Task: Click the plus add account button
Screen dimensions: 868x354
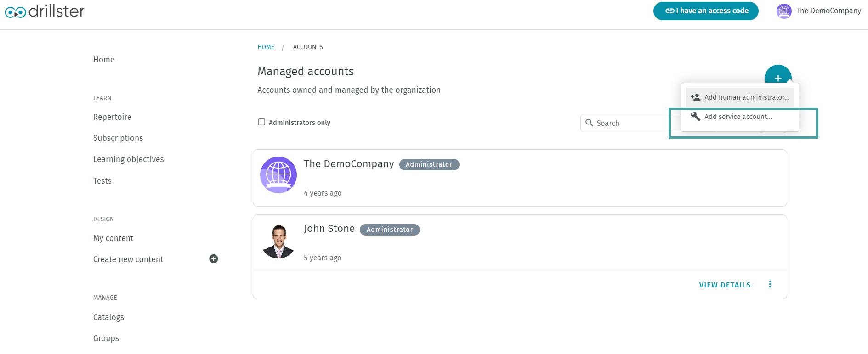Action: pos(778,78)
